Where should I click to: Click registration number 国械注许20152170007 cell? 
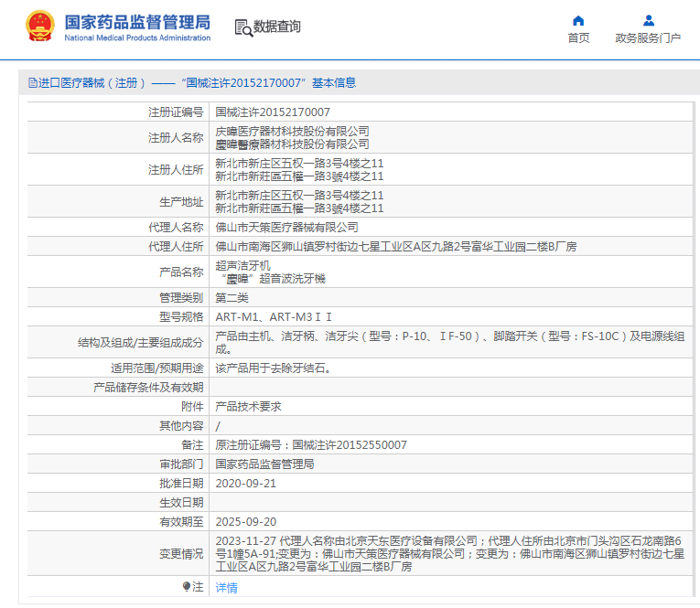273,112
